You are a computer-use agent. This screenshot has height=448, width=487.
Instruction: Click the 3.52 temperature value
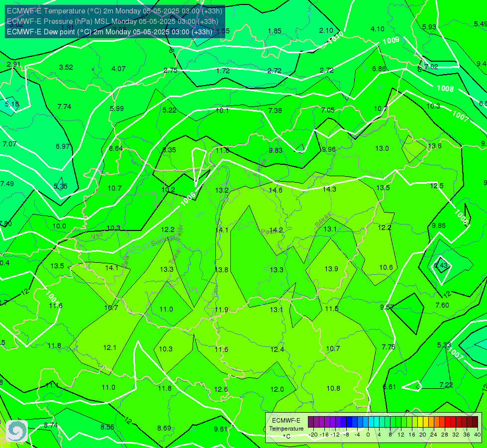click(x=66, y=68)
